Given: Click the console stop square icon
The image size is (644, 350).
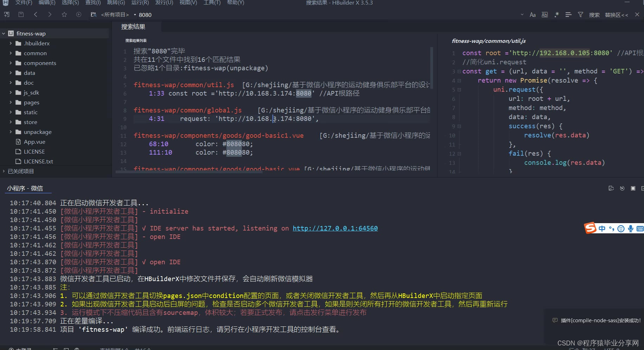Looking at the screenshot, I should pyautogui.click(x=633, y=188).
